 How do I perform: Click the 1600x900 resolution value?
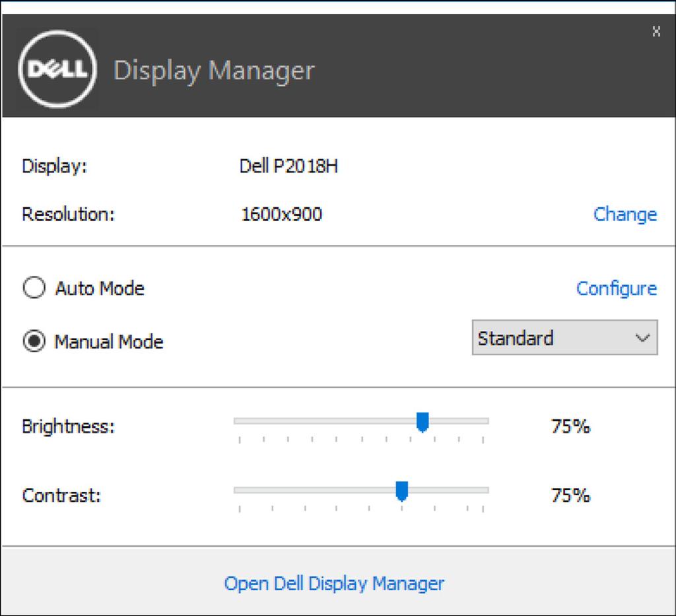click(281, 214)
